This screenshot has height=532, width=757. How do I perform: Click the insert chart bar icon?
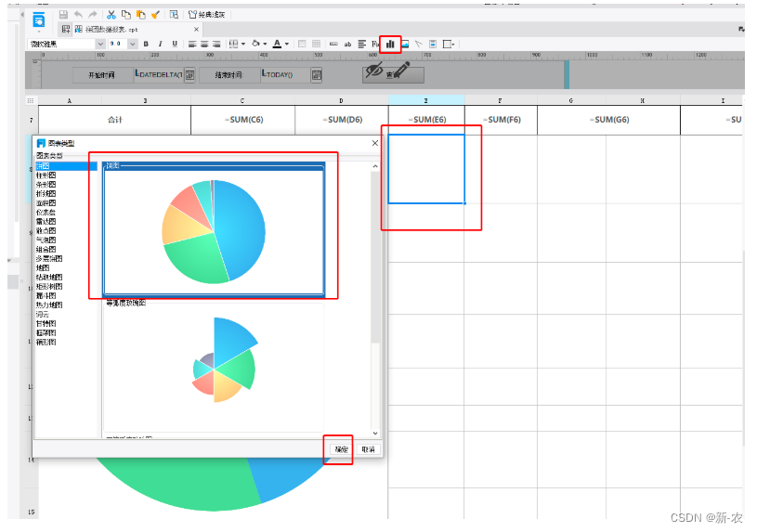click(390, 45)
